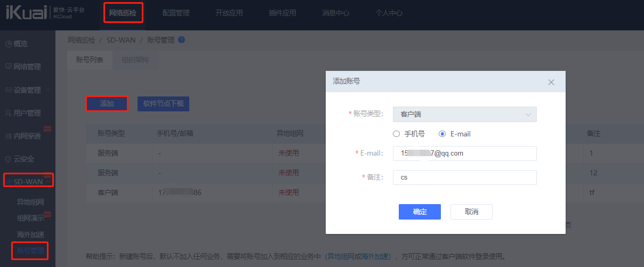Click the 网络管理 sidebar icon
Image resolution: width=644 pixels, height=267 pixels.
click(x=9, y=67)
